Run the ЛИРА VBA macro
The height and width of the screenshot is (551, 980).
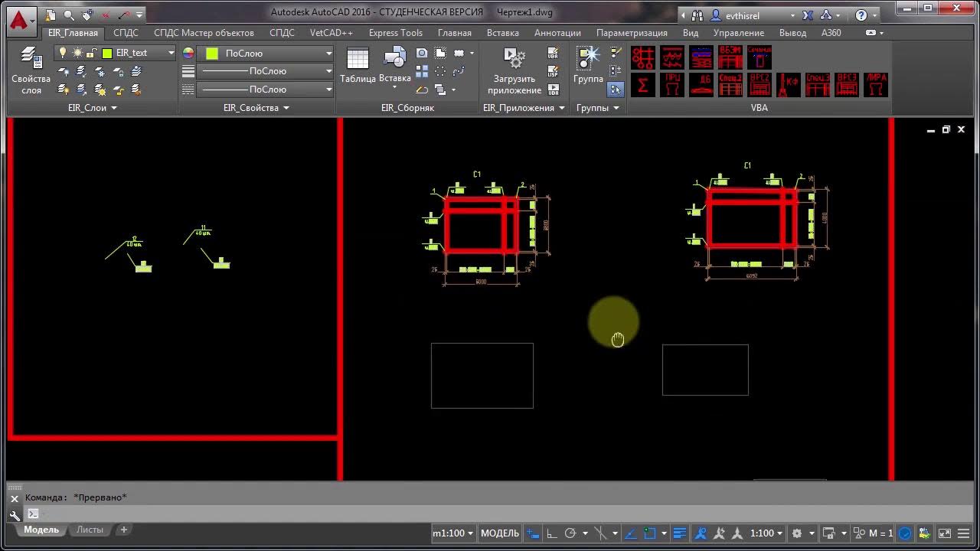point(876,85)
